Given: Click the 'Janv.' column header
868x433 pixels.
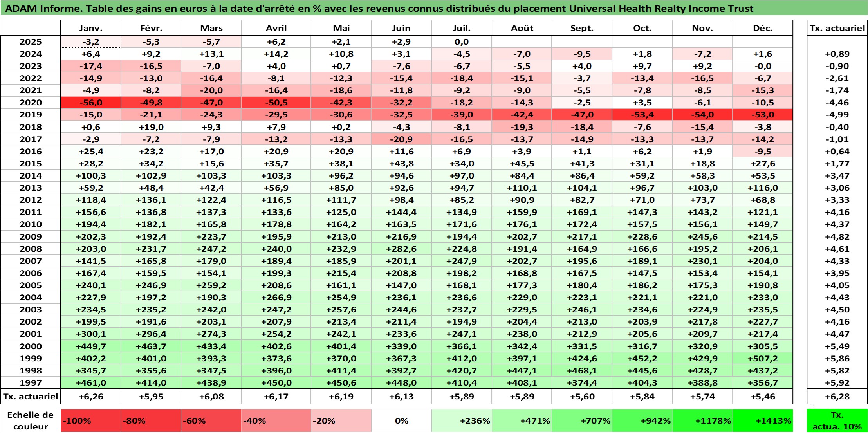Looking at the screenshot, I should pyautogui.click(x=91, y=28).
